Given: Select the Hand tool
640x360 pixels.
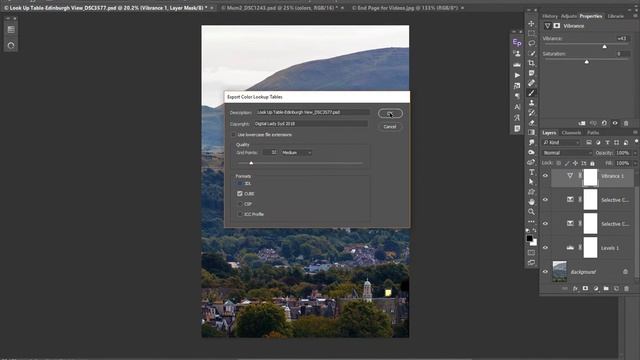Looking at the screenshot, I should pos(531,202).
